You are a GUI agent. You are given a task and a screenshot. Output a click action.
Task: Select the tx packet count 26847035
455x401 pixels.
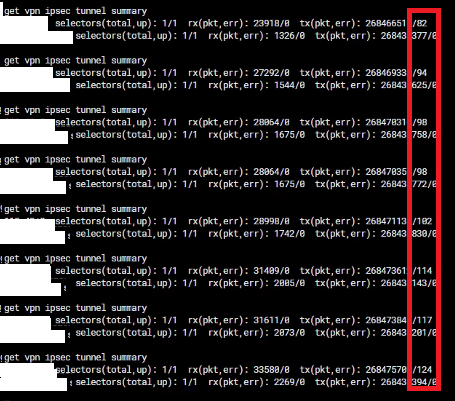click(x=386, y=172)
